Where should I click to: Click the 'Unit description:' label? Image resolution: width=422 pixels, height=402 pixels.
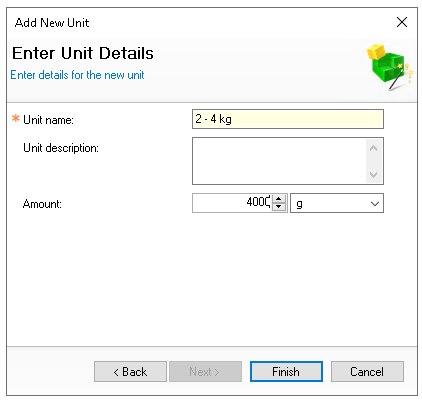tap(61, 148)
